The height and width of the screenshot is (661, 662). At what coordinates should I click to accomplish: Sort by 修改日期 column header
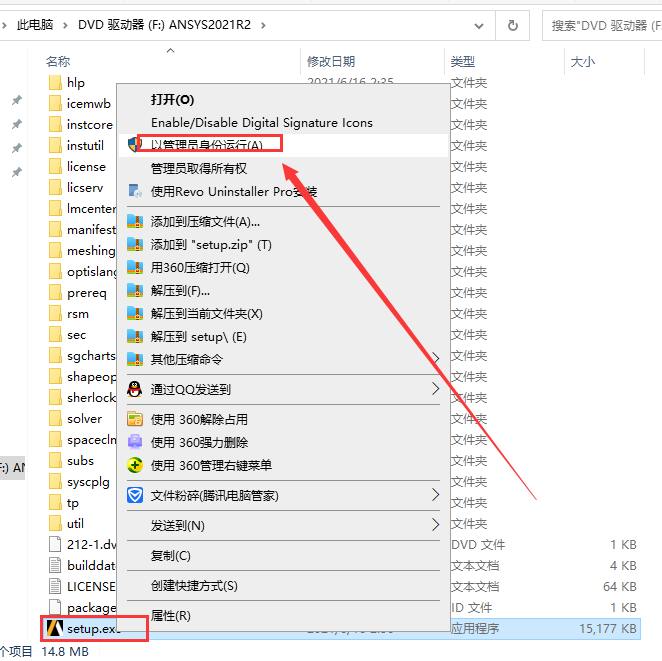tap(331, 62)
